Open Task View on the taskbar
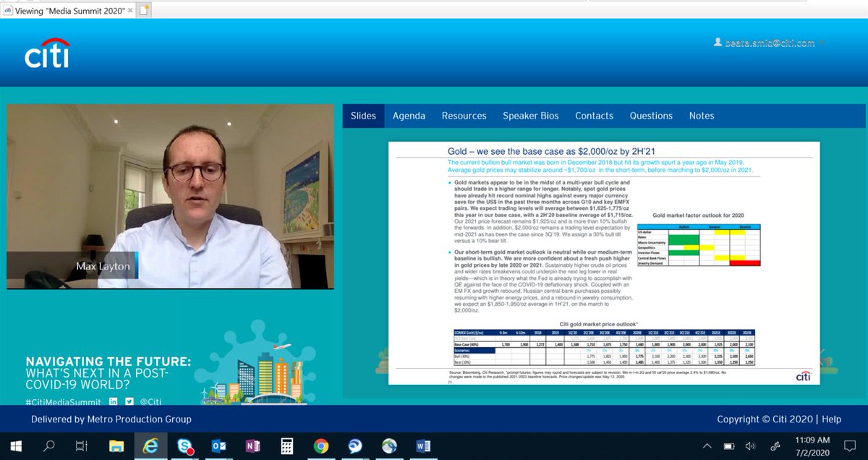Image resolution: width=868 pixels, height=460 pixels. click(x=82, y=446)
